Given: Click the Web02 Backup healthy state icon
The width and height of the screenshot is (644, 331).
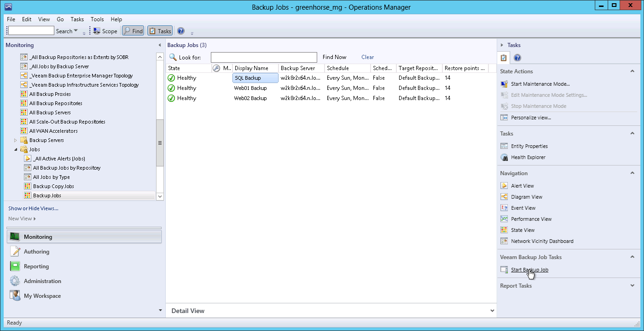Looking at the screenshot, I should point(171,98).
